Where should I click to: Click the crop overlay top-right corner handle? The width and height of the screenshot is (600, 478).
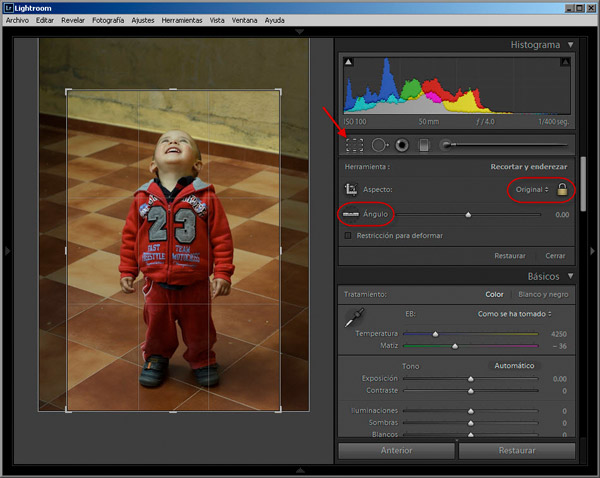tap(279, 91)
